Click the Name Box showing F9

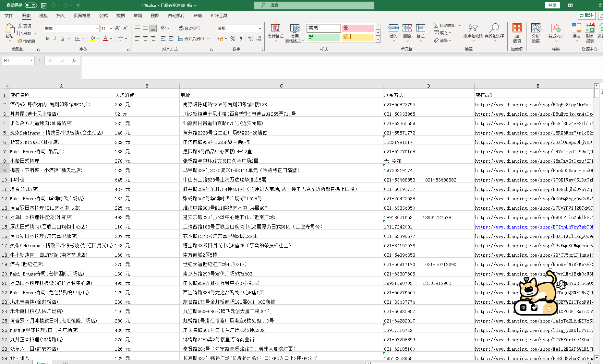18,61
